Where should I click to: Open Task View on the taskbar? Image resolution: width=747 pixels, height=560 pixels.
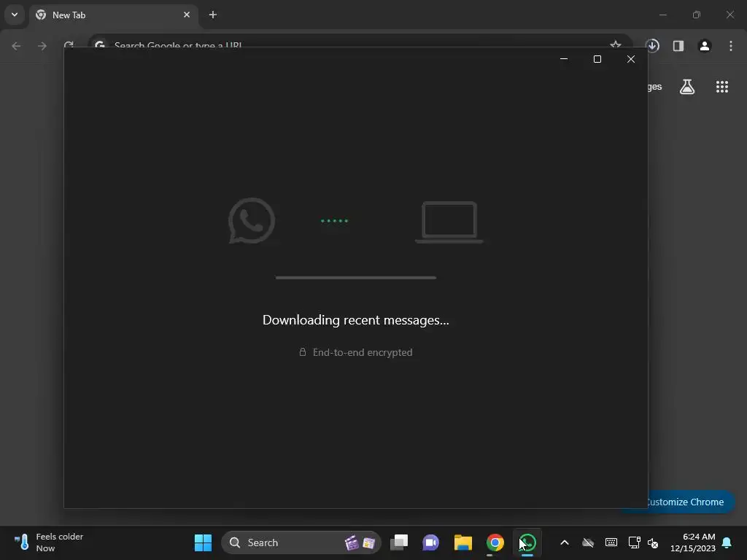click(x=399, y=542)
